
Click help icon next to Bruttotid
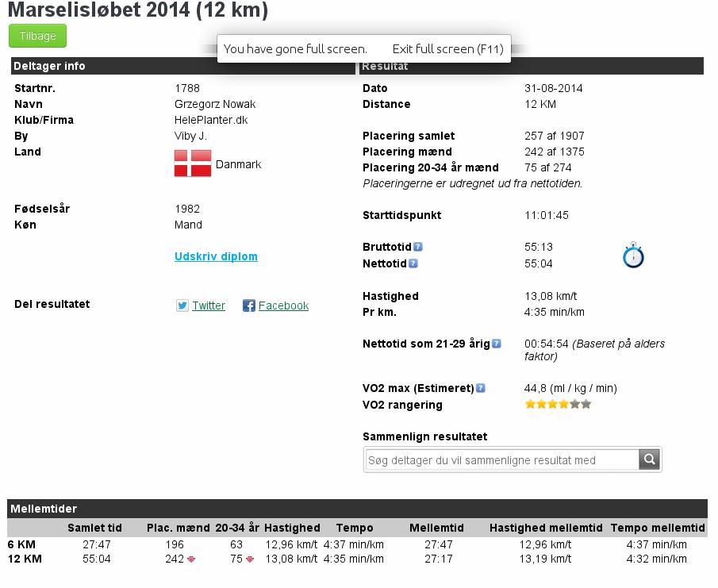(417, 247)
